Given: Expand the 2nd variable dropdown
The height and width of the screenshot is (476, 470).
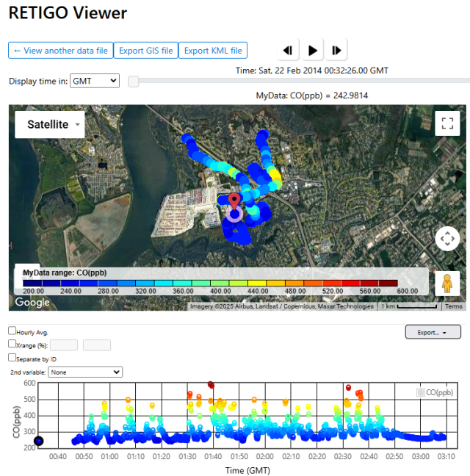Looking at the screenshot, I should tap(86, 372).
